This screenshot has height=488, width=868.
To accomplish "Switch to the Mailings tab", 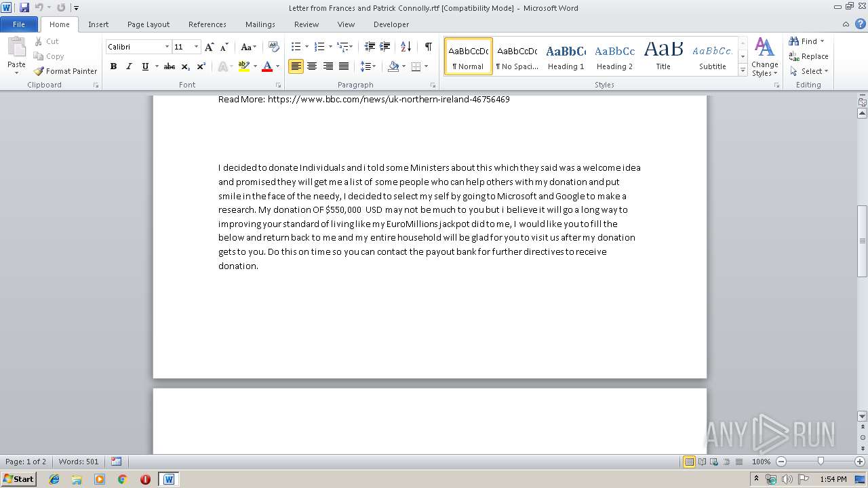I will [x=260, y=24].
